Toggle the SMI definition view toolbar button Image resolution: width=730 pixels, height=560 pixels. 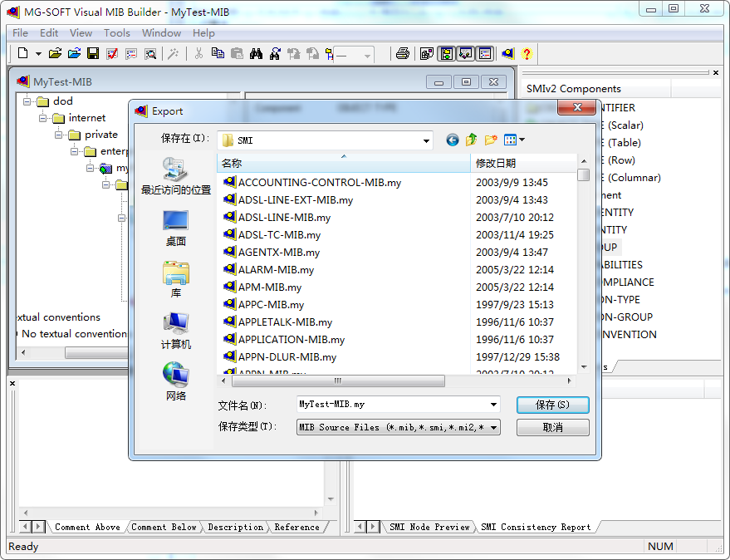click(486, 52)
